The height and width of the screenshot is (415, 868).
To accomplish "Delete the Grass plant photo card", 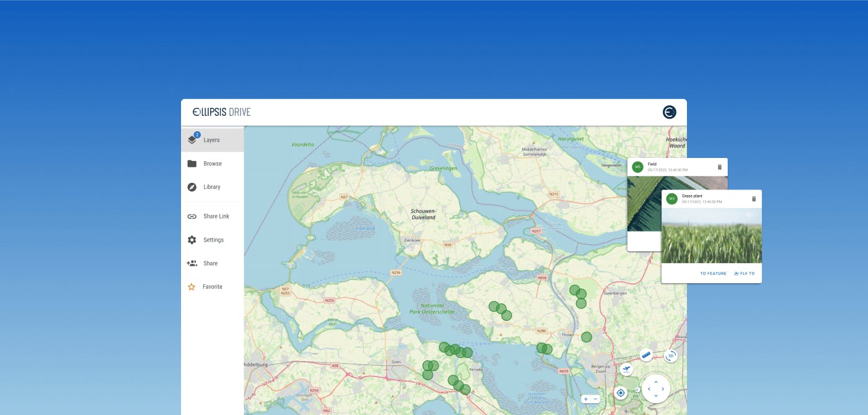I will [754, 199].
